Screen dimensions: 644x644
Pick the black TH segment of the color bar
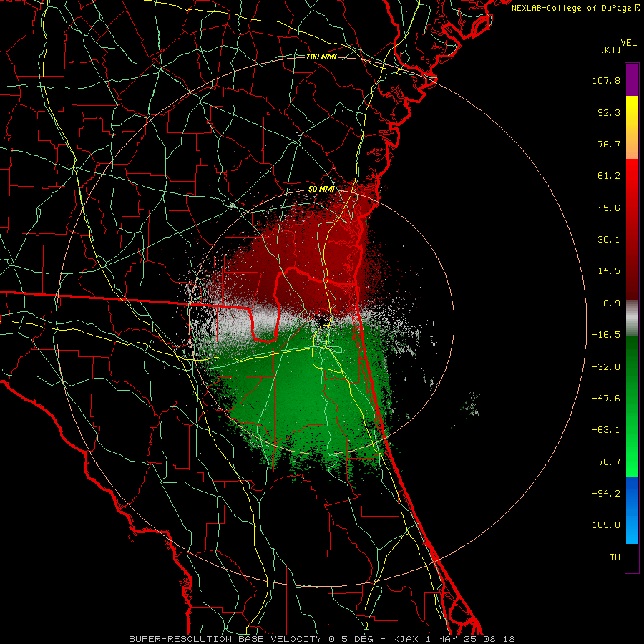(x=632, y=558)
